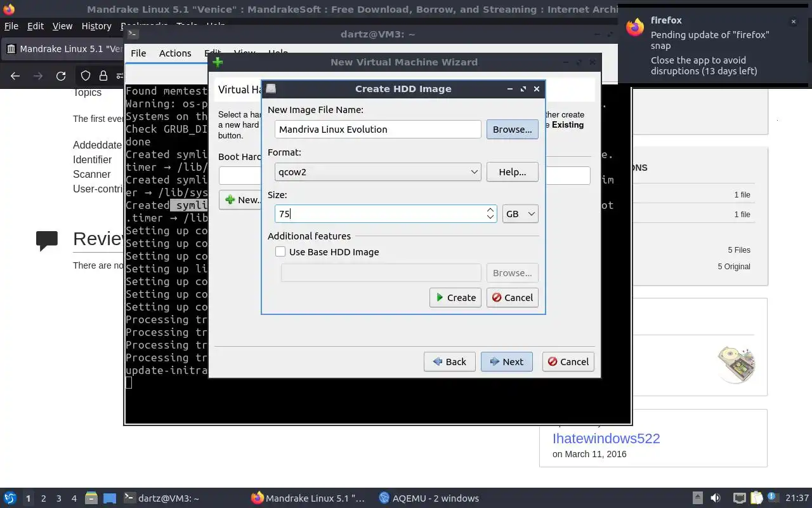The height and width of the screenshot is (508, 812).
Task: Switch to workspace 1
Action: pos(29,498)
